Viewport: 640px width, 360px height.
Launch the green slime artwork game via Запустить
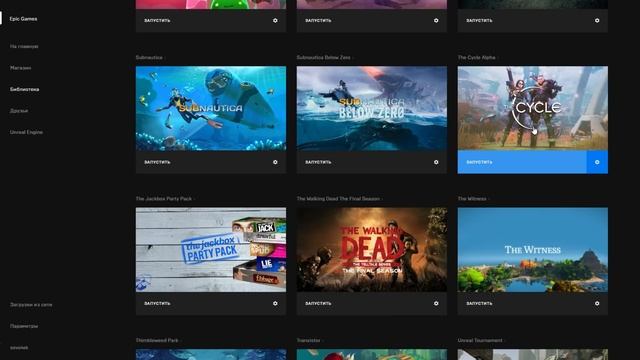(157, 20)
